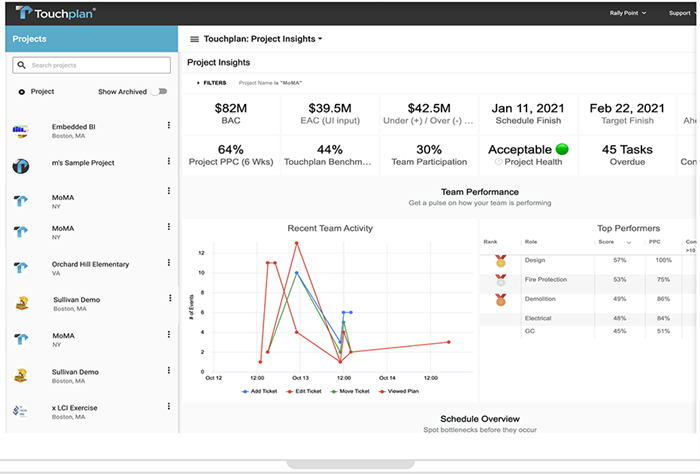The height and width of the screenshot is (474, 700).
Task: Click the gold medal for Design rank
Action: pos(499,260)
